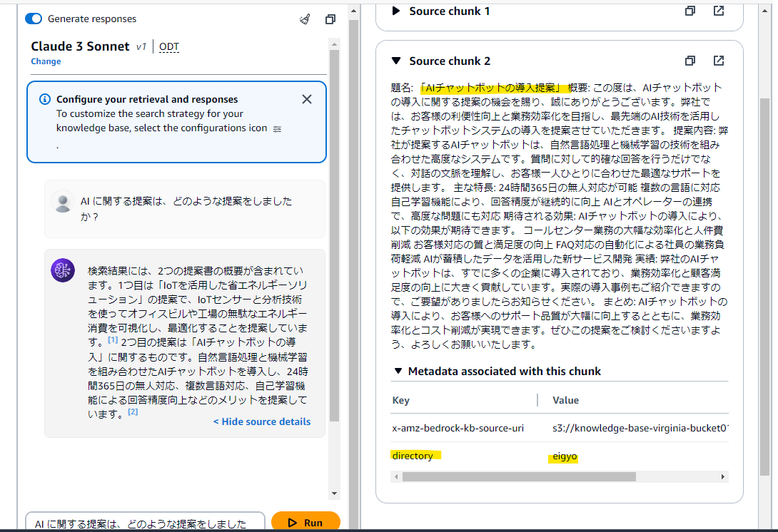Viewport: 778px width, 532px height.
Task: Click the copy icon beside the broom
Action: click(x=330, y=19)
